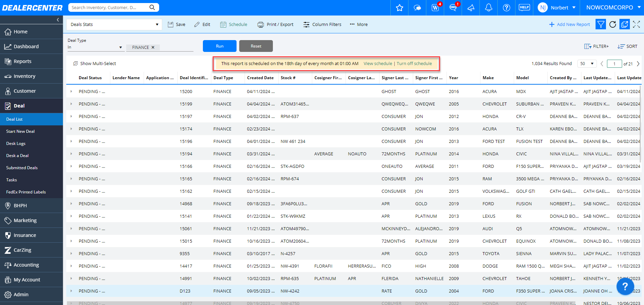Edit the report
644x305 pixels.
click(202, 24)
